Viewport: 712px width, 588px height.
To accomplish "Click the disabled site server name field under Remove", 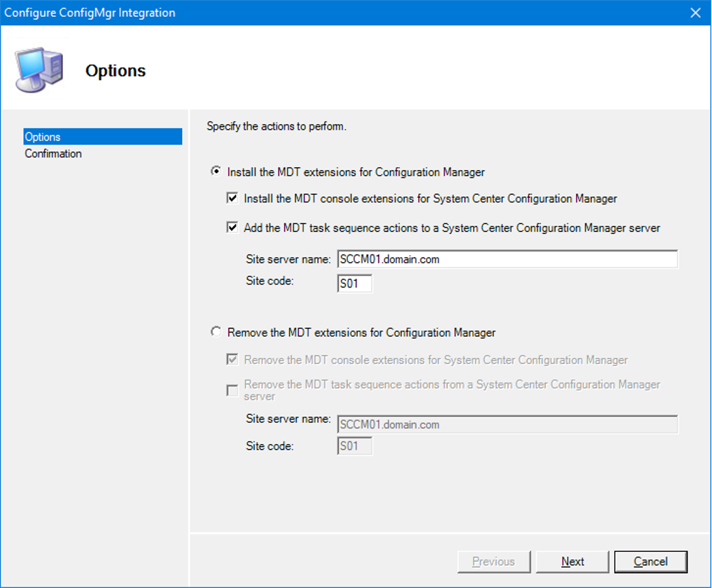I will pos(507,425).
